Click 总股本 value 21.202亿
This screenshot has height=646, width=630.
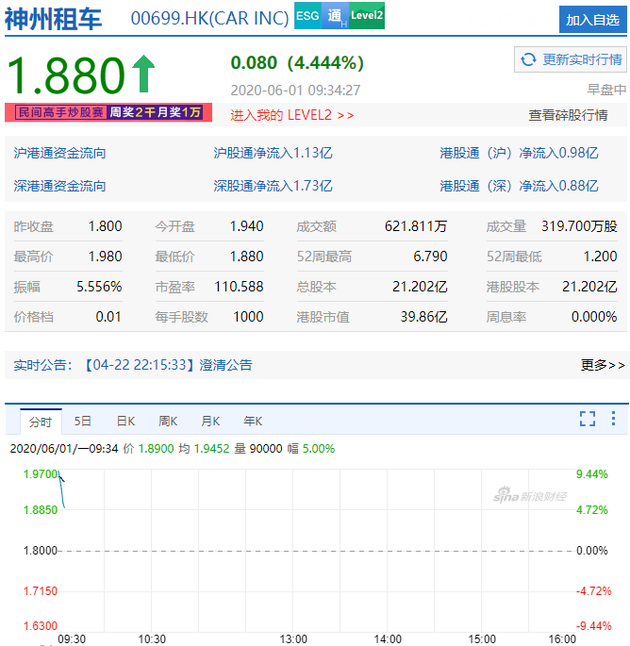420,286
